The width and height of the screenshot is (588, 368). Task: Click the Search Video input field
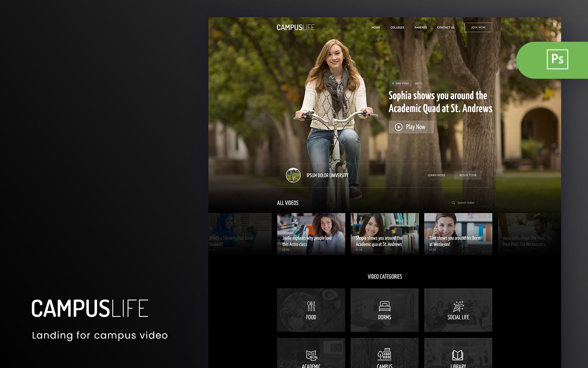(x=472, y=203)
